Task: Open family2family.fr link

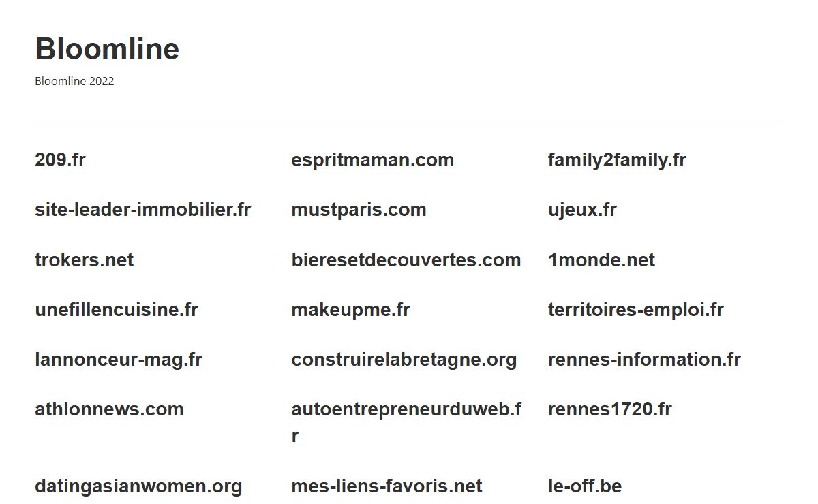Action: point(617,160)
